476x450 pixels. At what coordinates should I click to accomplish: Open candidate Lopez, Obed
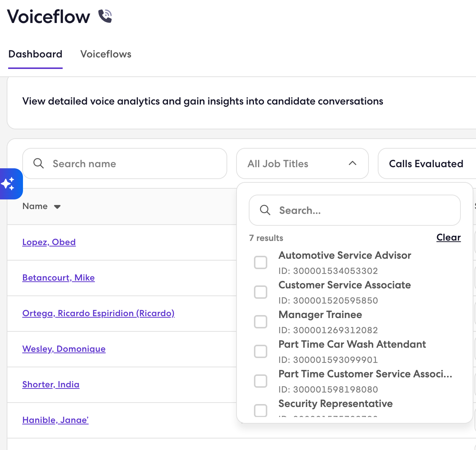49,242
